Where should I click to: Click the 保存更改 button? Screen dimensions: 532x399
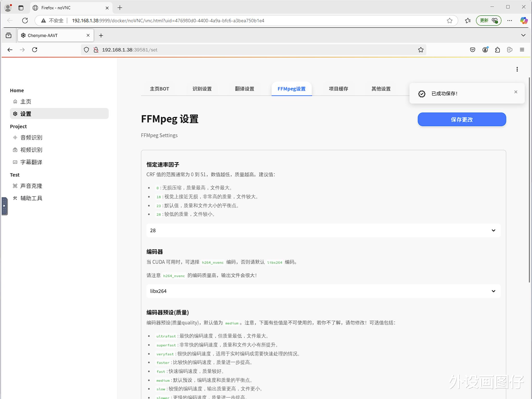tap(462, 120)
